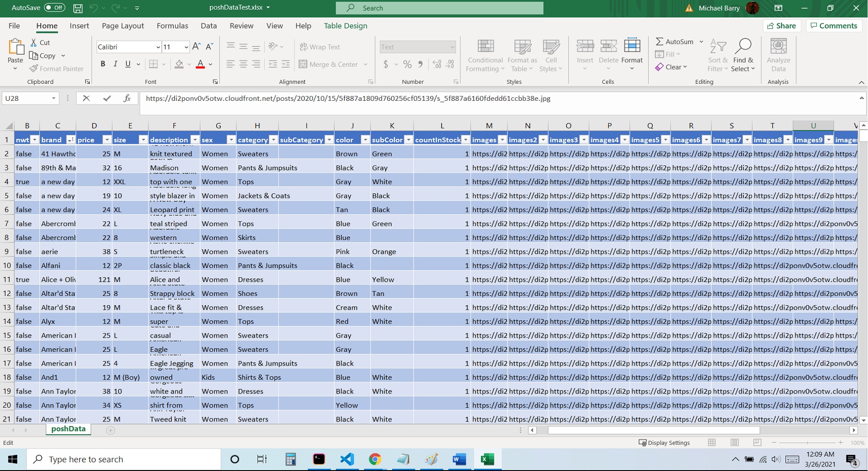Image resolution: width=868 pixels, height=471 pixels.
Task: Open the Table Design tab
Action: coord(345,26)
